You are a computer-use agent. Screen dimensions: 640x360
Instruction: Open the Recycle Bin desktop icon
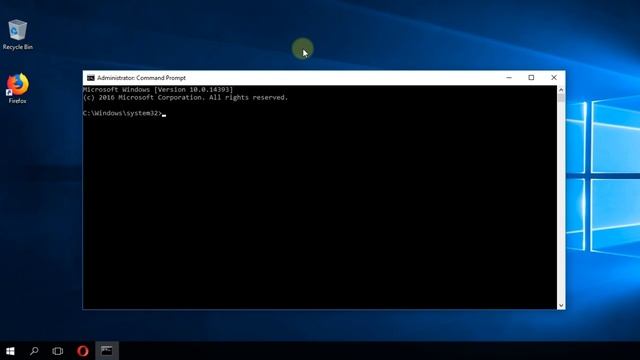[18, 35]
